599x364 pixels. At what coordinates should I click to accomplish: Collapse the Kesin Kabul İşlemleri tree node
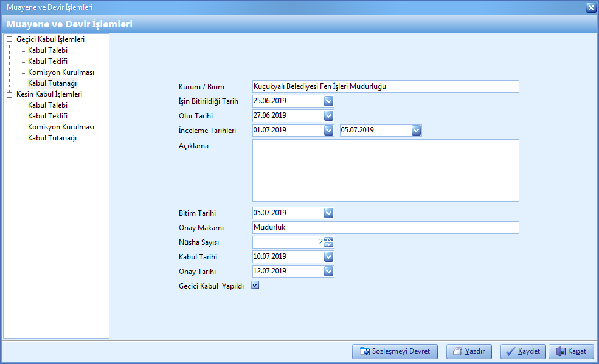click(9, 94)
